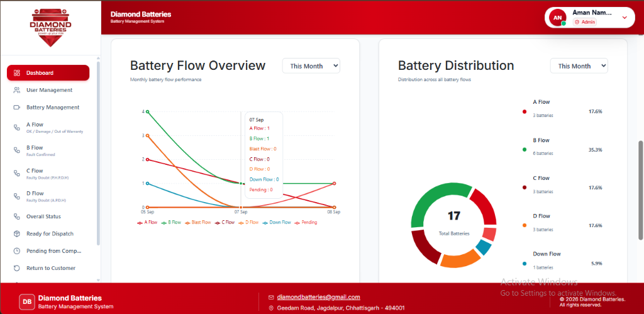Click orange D Flow dot in distribution list
Screen dimensions: 644x314
(525, 225)
